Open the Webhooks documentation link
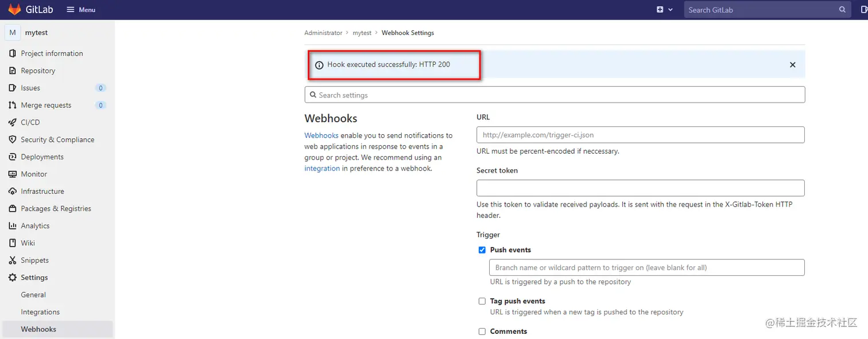868x339 pixels. click(321, 135)
